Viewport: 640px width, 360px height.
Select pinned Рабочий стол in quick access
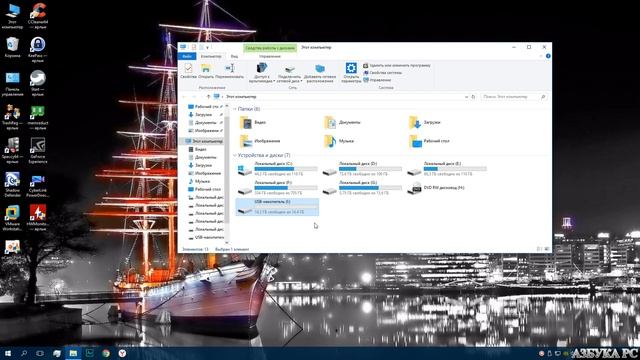[x=204, y=107]
